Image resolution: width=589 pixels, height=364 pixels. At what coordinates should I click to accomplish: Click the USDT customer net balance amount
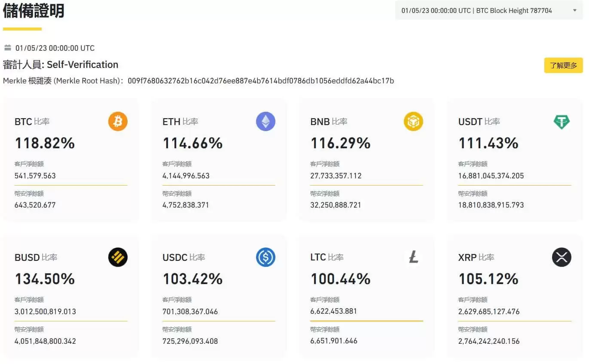click(x=491, y=176)
